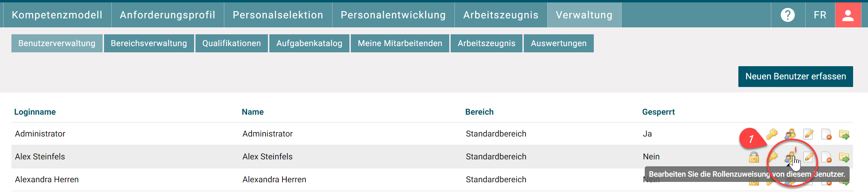Click the folder arrow icon for Alex Steinfels
This screenshot has width=868, height=193.
844,157
